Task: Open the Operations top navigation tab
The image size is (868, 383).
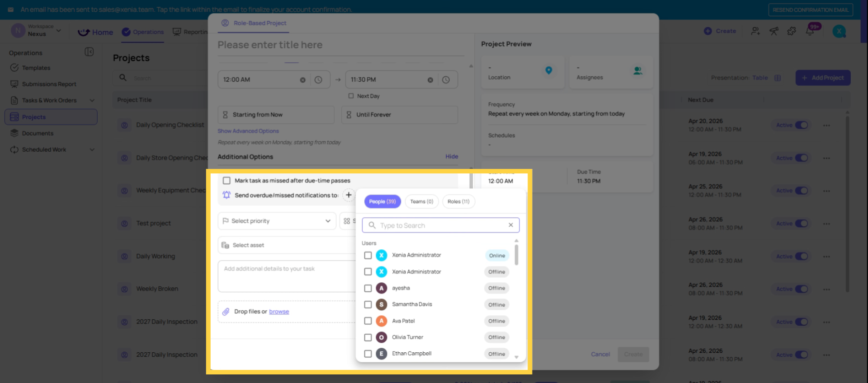Action: tap(143, 32)
